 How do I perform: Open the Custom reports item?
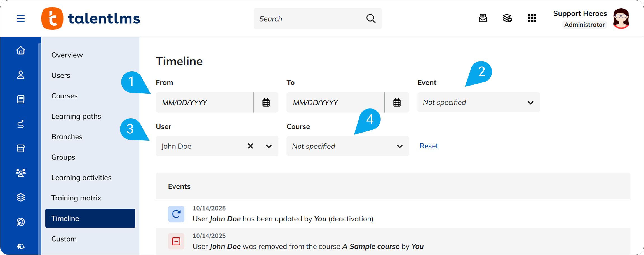[x=64, y=239]
